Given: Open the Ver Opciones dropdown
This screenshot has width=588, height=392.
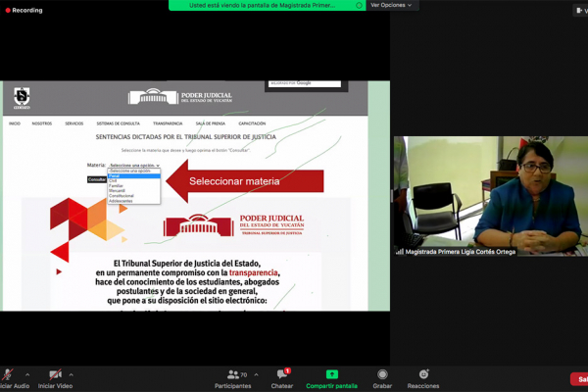Looking at the screenshot, I should click(391, 5).
